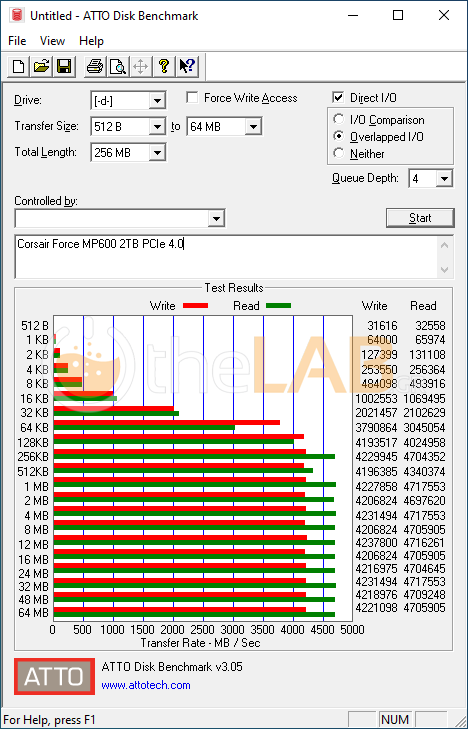This screenshot has width=468, height=729.
Task: Expand the Total Length 256 MB dropdown
Action: pos(157,152)
